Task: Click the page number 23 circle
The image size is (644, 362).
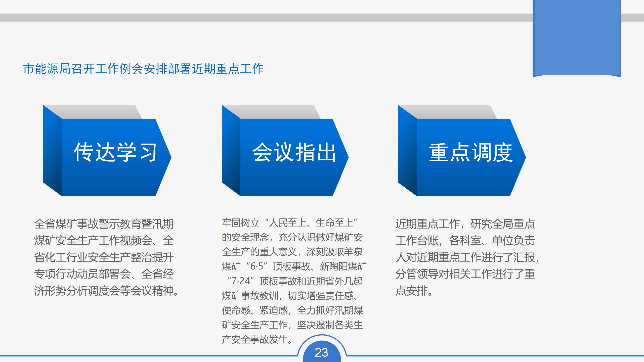Action: [x=322, y=352]
